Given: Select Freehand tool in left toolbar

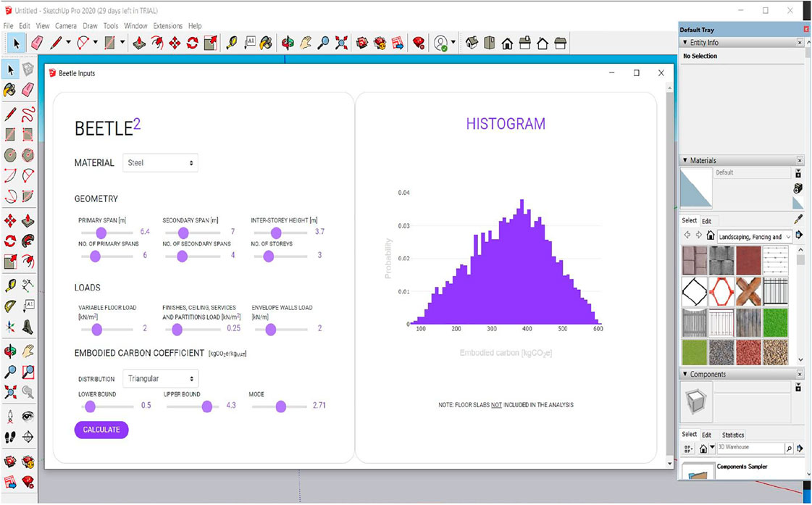Looking at the screenshot, I should coord(28,114).
